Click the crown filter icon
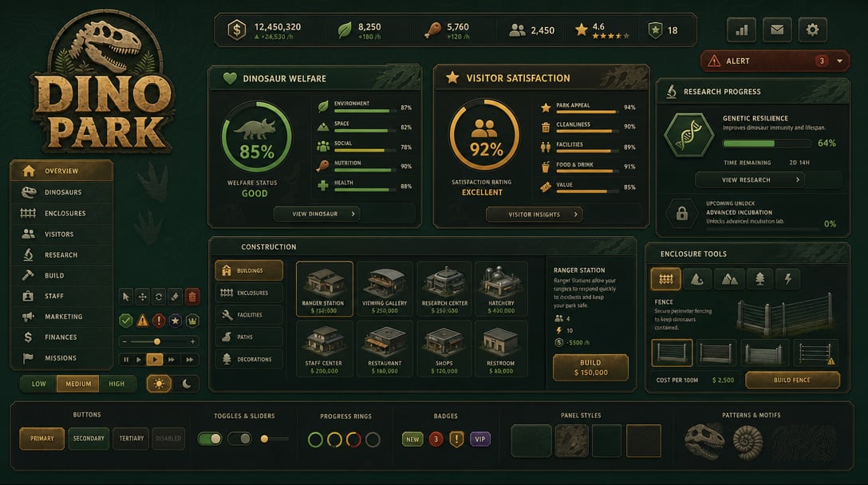The width and height of the screenshot is (868, 485). pos(192,320)
